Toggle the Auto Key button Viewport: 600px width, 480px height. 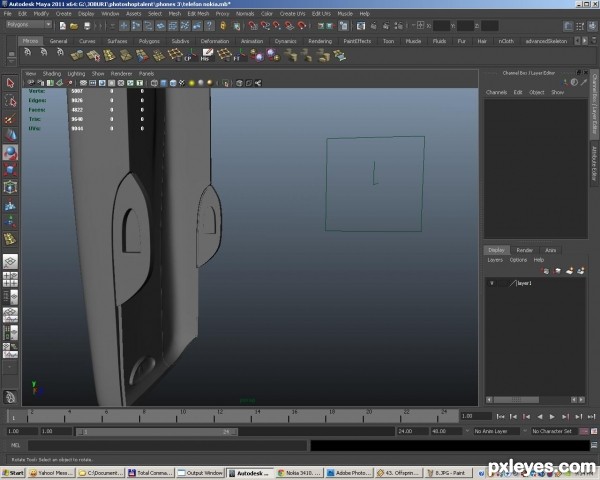[584, 431]
